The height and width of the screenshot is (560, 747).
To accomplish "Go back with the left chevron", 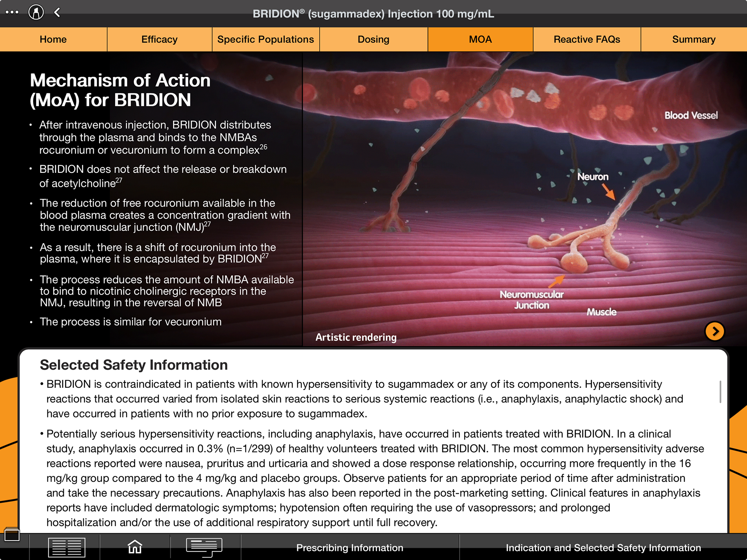I will pyautogui.click(x=57, y=12).
